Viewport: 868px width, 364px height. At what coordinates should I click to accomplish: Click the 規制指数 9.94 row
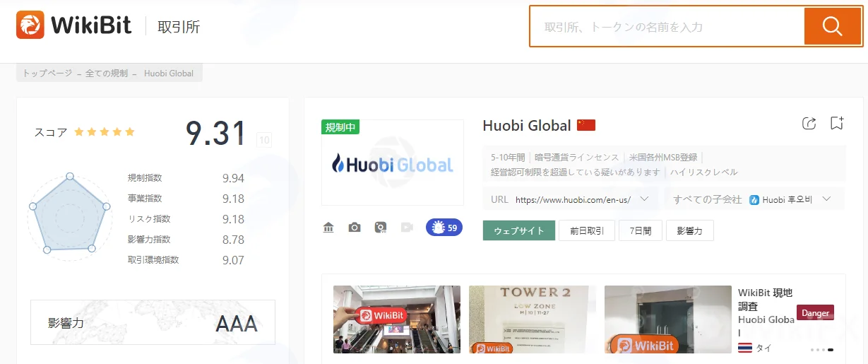coord(186,178)
